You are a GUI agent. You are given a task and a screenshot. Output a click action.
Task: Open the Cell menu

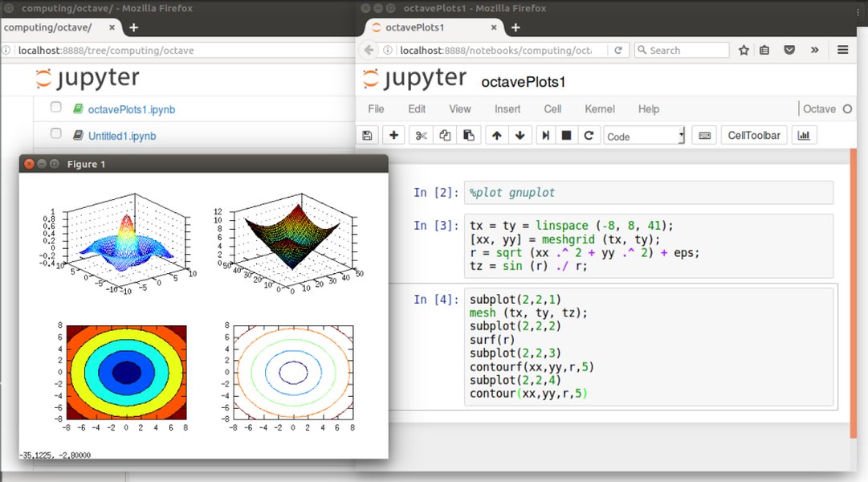554,109
